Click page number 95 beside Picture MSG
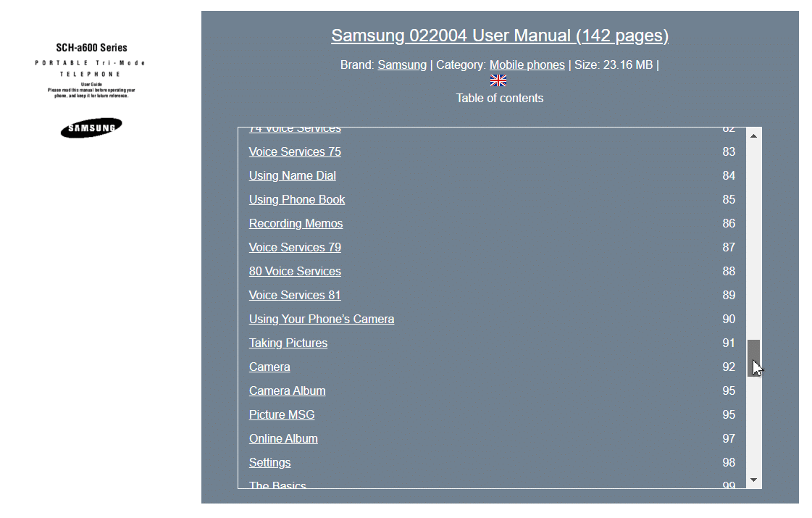This screenshot has width=812, height=518. click(x=729, y=414)
